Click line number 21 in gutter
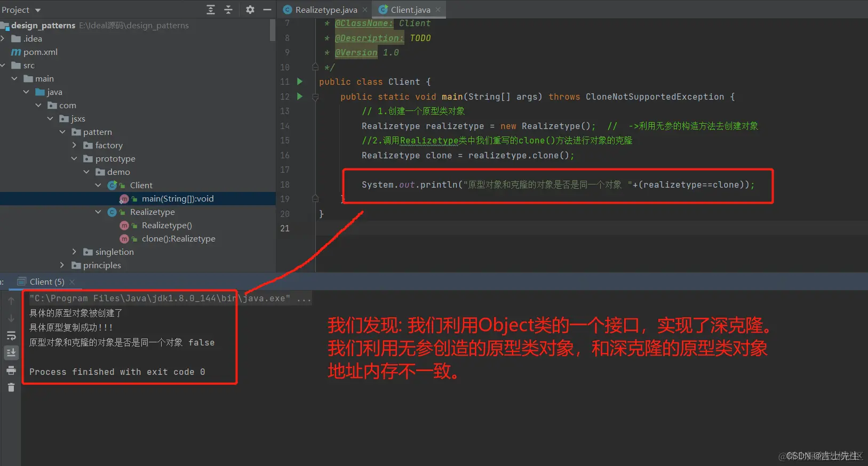This screenshot has width=868, height=466. 285,228
